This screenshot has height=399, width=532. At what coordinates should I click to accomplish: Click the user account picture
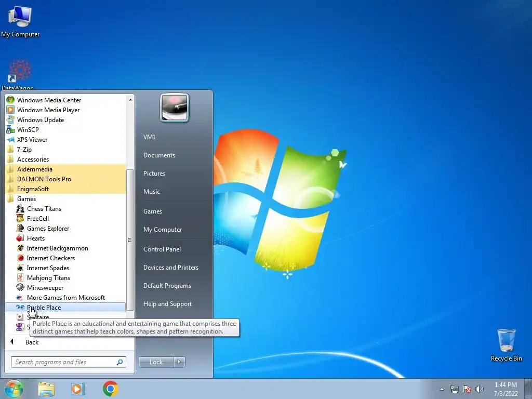tap(175, 108)
